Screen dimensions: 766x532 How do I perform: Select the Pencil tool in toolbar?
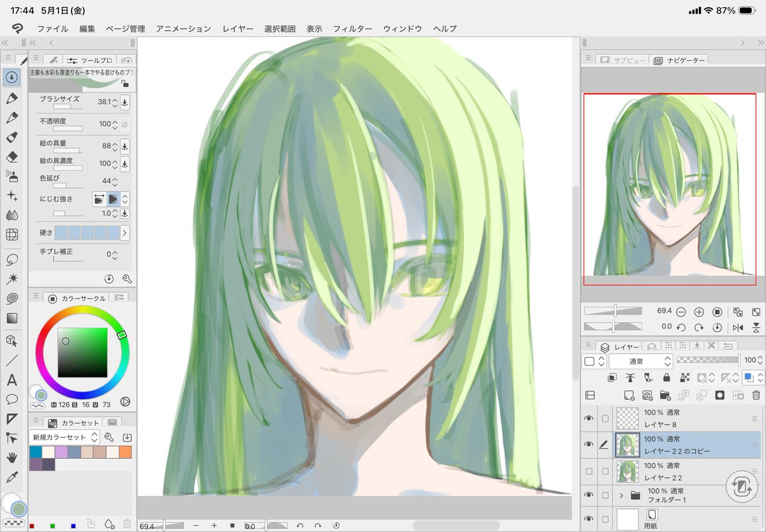pos(11,118)
